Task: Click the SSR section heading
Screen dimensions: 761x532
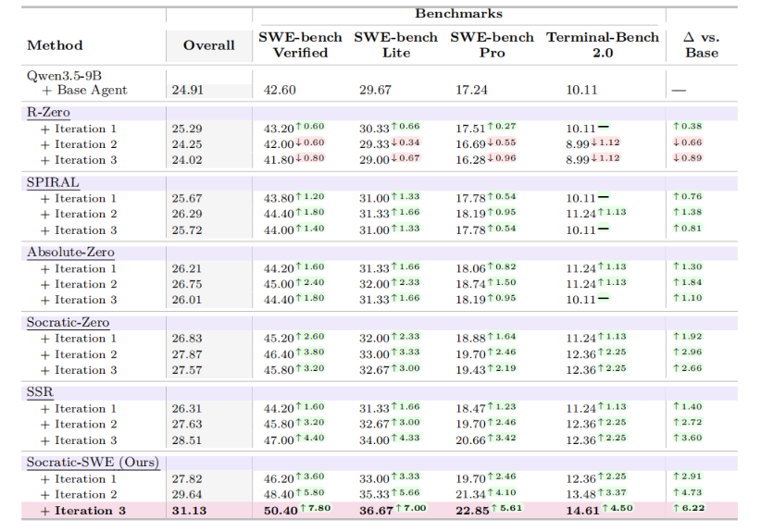Action: coord(40,392)
